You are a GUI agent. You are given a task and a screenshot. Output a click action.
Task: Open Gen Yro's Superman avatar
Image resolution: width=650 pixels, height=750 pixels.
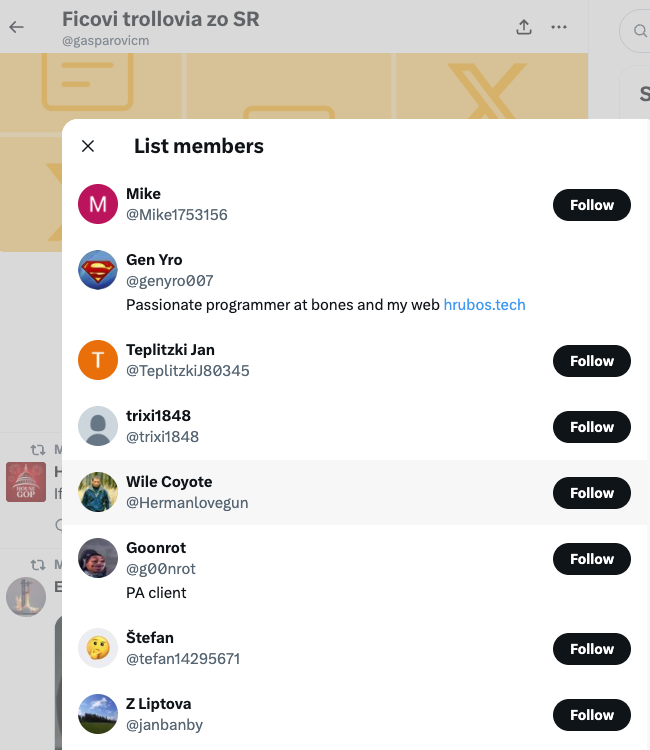tap(98, 270)
